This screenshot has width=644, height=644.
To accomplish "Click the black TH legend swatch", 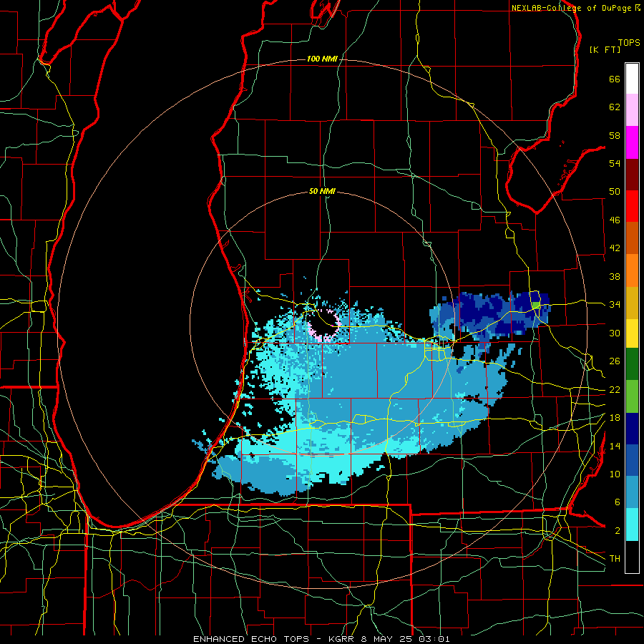I will click(x=632, y=557).
